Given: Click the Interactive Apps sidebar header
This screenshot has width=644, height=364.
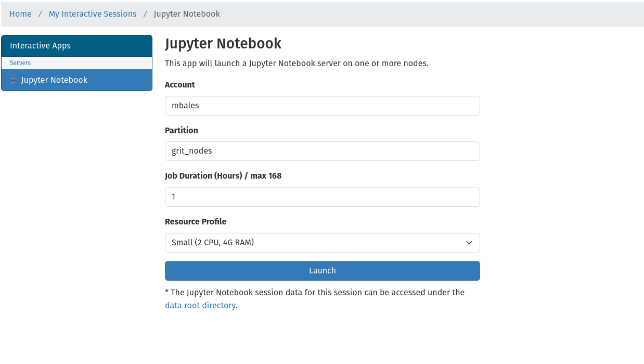Looking at the screenshot, I should click(40, 46).
